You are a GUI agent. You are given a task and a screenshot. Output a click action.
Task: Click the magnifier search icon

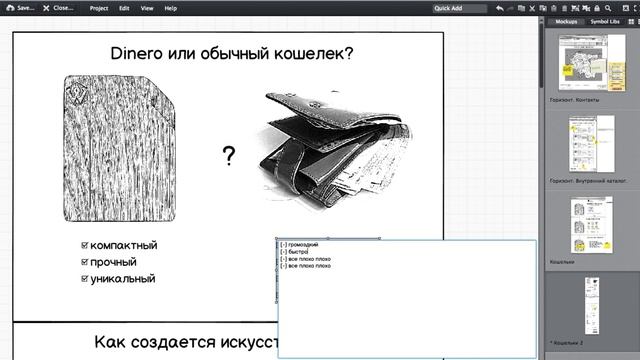point(608,8)
